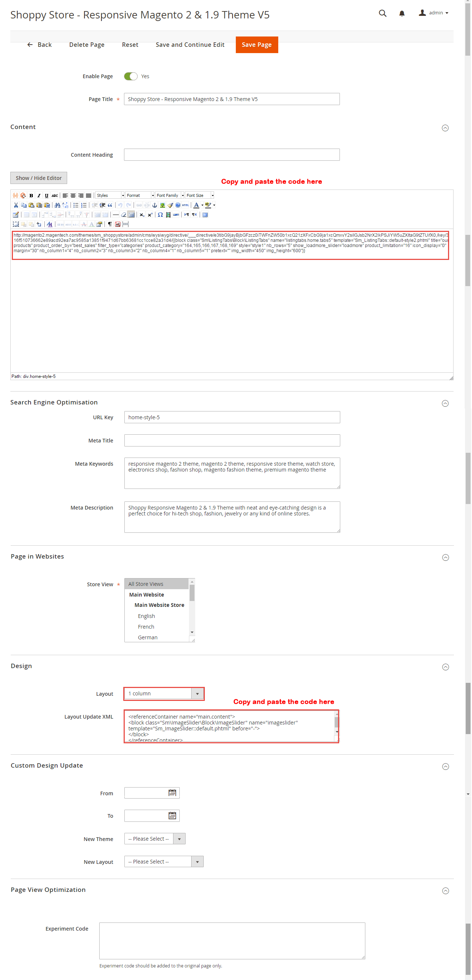This screenshot has width=472, height=980.
Task: Toggle Enable Page switch
Action: click(x=131, y=76)
